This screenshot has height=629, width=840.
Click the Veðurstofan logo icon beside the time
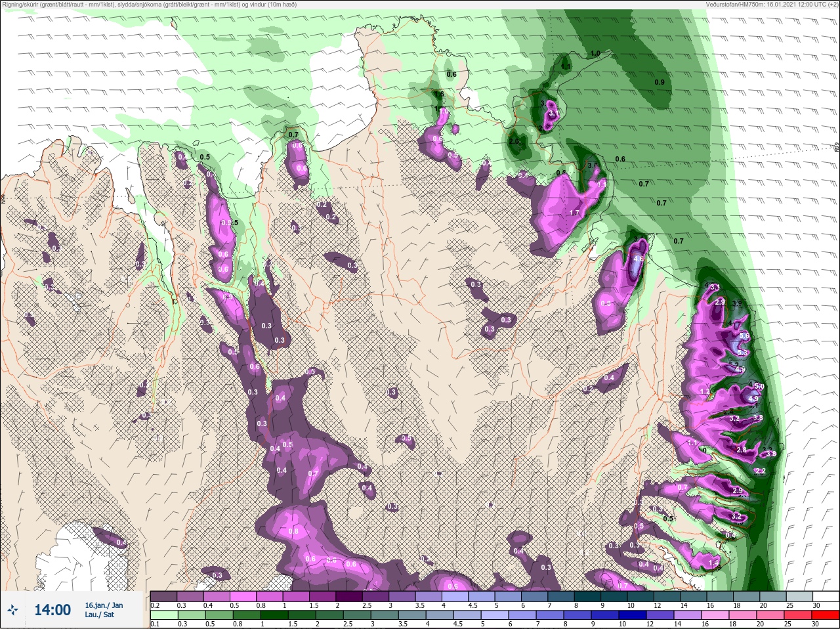pyautogui.click(x=14, y=610)
